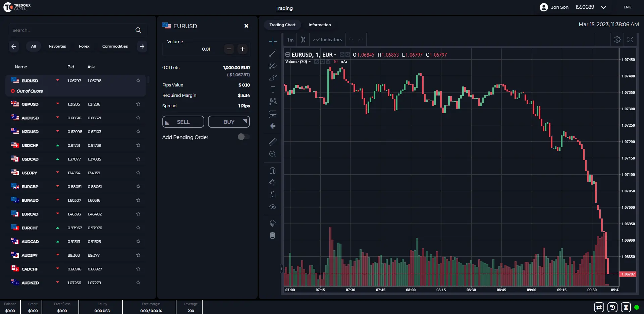Image resolution: width=644 pixels, height=314 pixels.
Task: Click the BUY button for EURUSD
Action: 229,121
